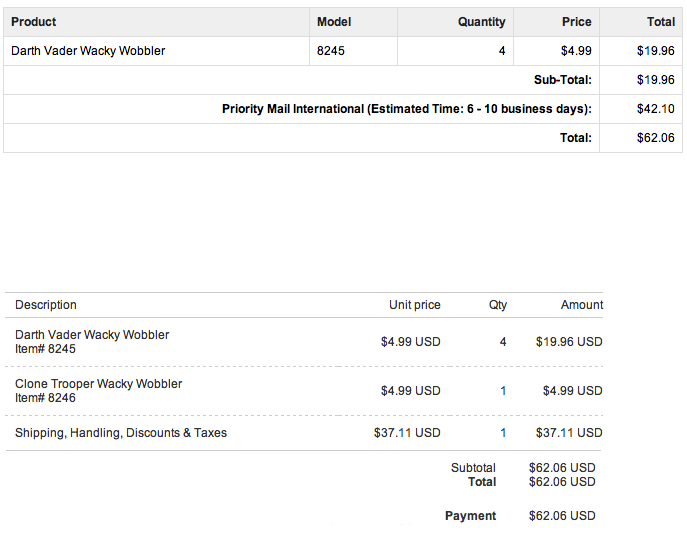Click the top table's Total column header

(660, 22)
